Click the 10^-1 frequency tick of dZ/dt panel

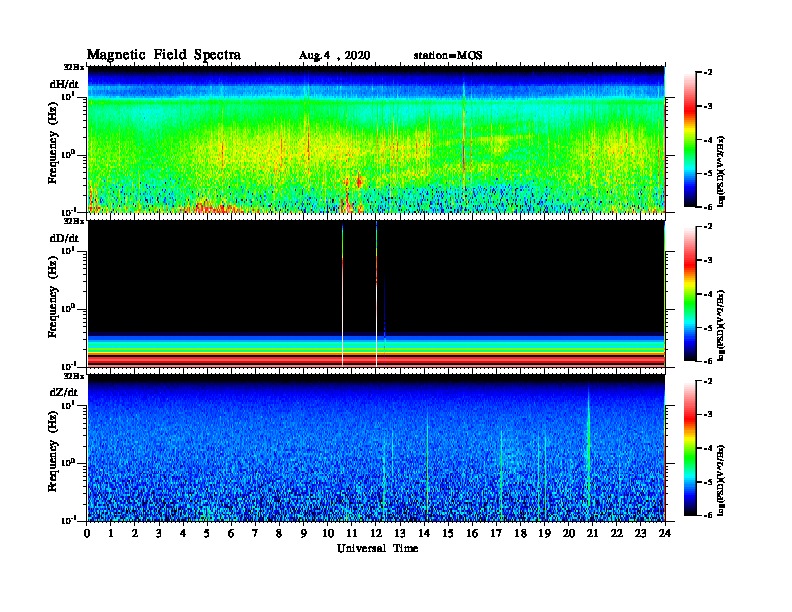pyautogui.click(x=68, y=520)
